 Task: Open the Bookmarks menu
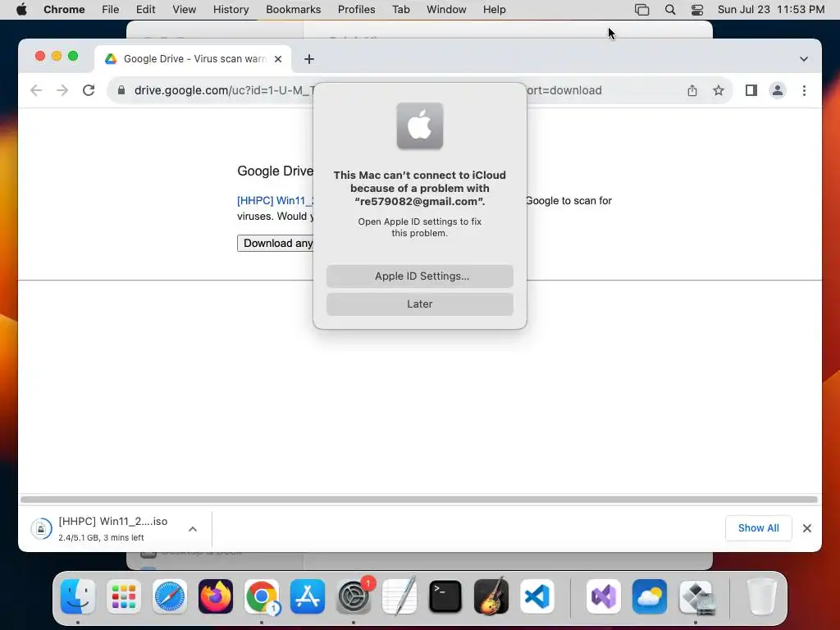293,10
